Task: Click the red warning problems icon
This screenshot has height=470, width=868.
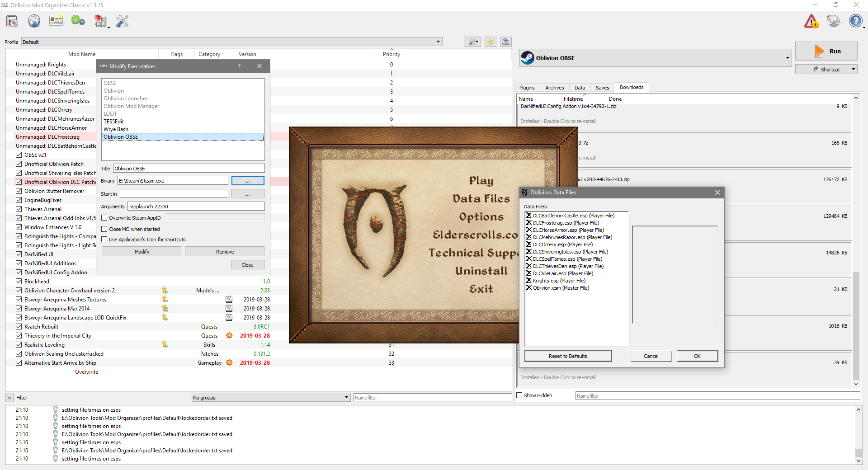Action: [x=811, y=21]
